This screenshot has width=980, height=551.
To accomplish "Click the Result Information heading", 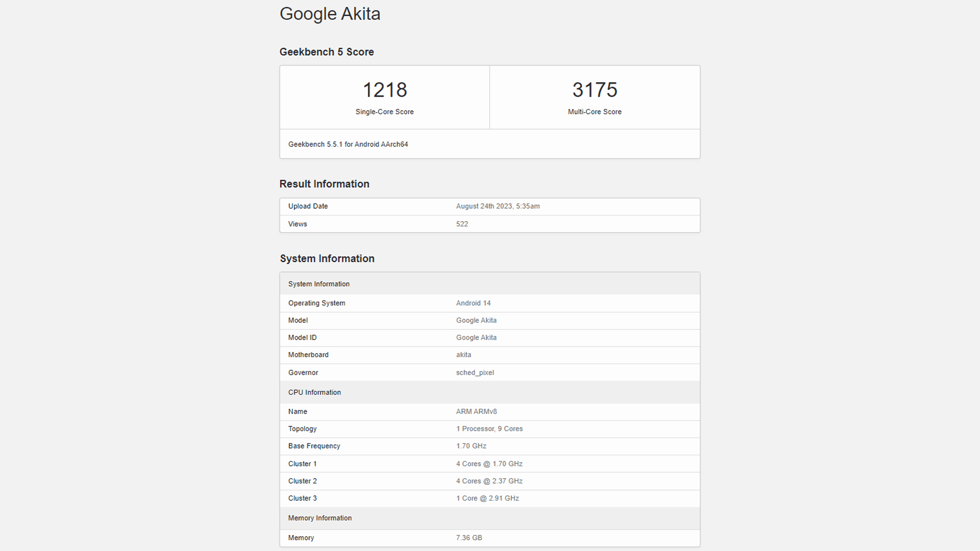I will pyautogui.click(x=324, y=184).
